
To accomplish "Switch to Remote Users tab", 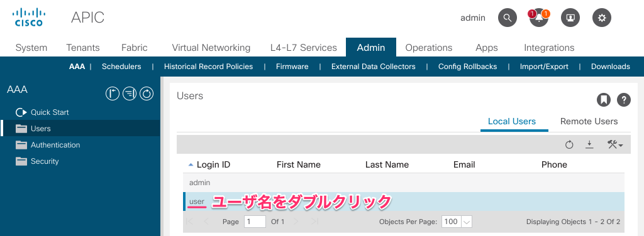I will 589,121.
